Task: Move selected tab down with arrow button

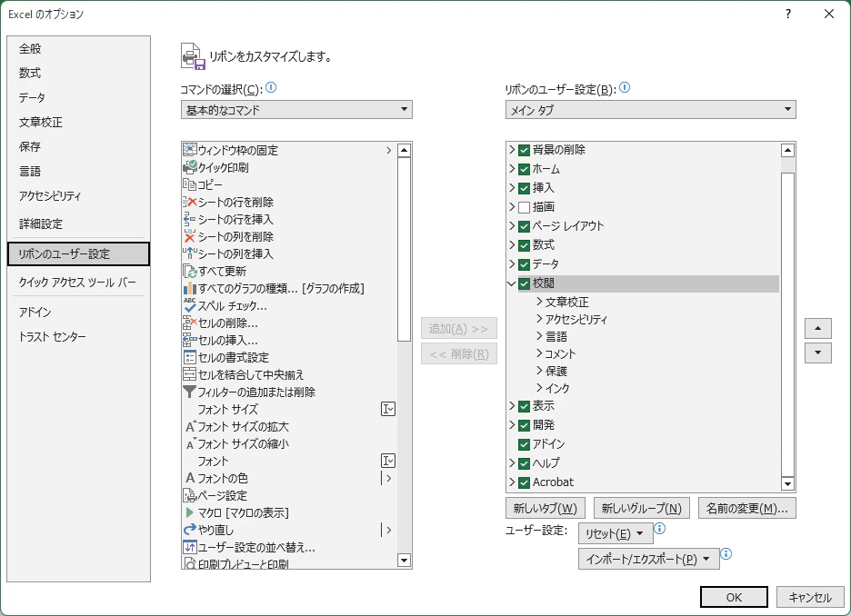Action: (818, 353)
